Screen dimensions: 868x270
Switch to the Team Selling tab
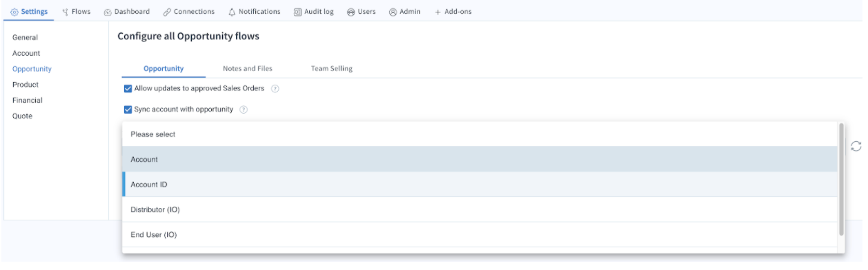(332, 68)
